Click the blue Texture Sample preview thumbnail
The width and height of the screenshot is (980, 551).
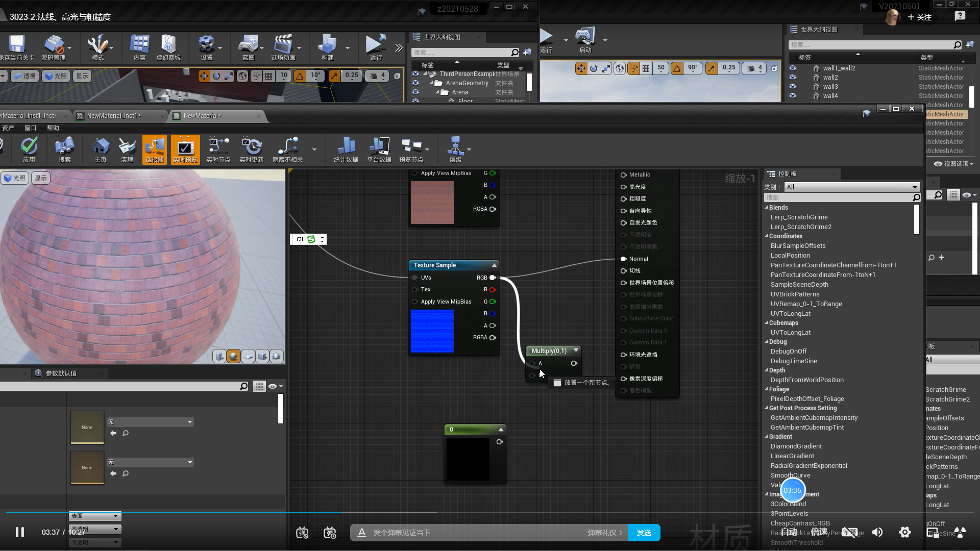(432, 331)
